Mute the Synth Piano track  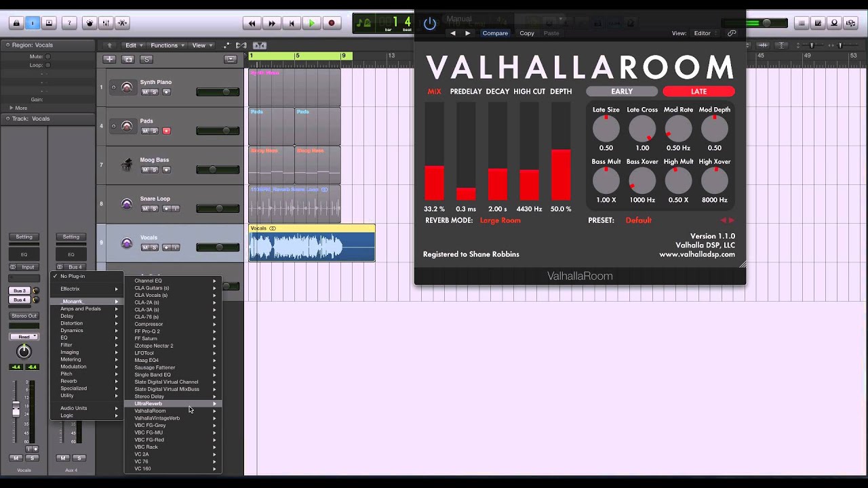coord(144,91)
